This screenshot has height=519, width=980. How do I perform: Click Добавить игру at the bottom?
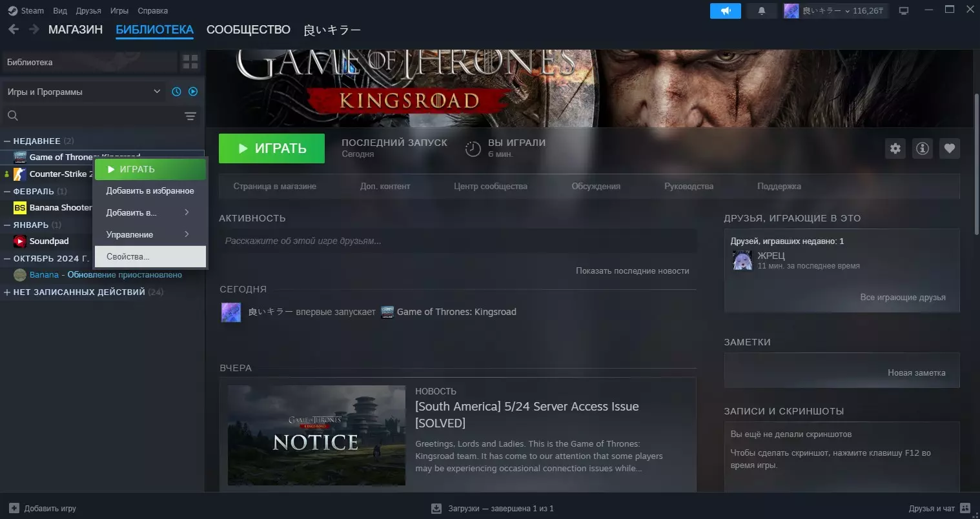(43, 509)
